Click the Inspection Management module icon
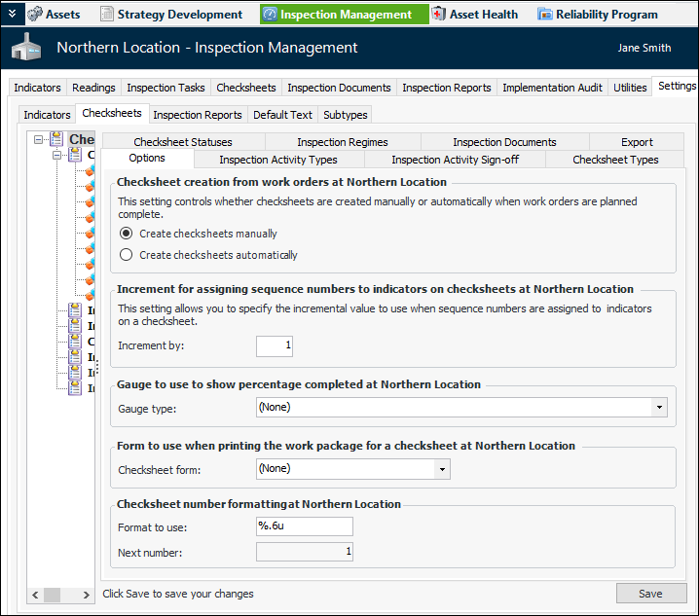699x616 pixels. [x=270, y=15]
